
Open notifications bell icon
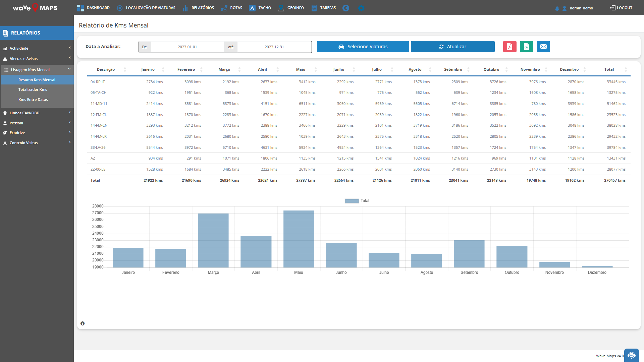click(x=557, y=8)
